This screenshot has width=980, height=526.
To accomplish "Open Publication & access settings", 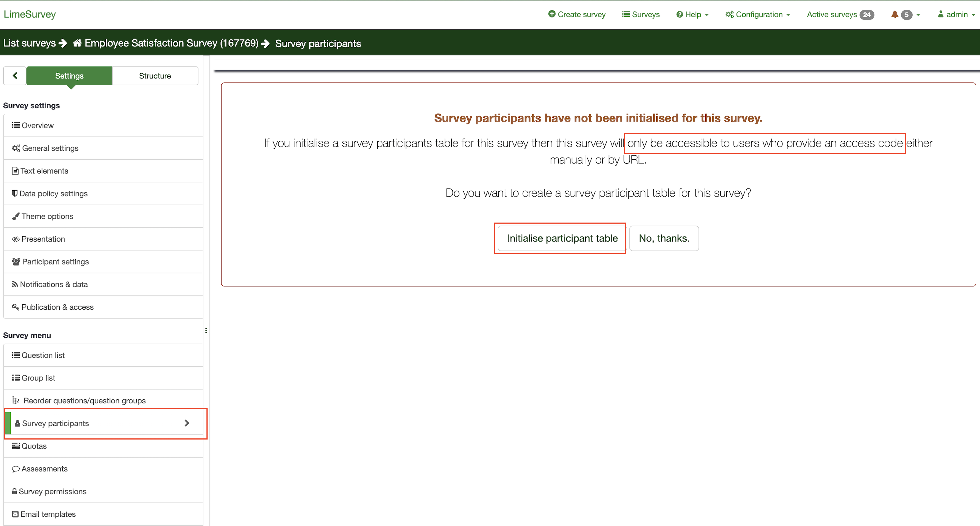I will [x=103, y=307].
